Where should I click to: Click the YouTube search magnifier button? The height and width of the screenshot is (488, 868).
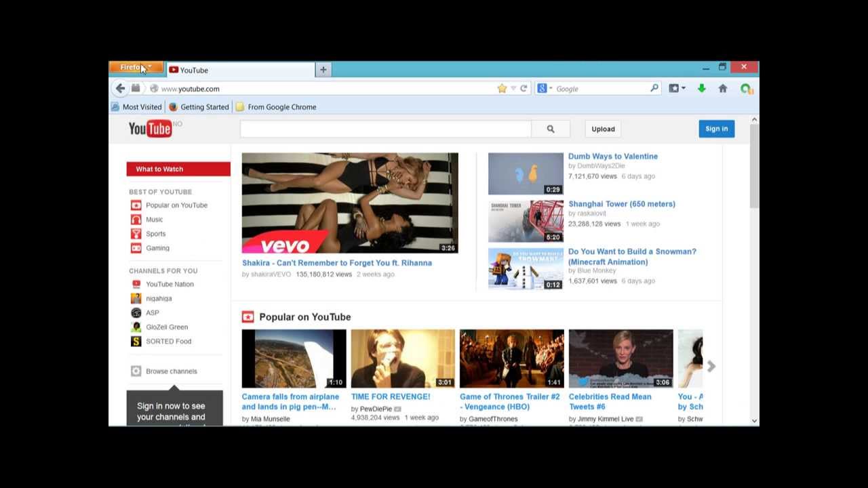click(x=551, y=129)
